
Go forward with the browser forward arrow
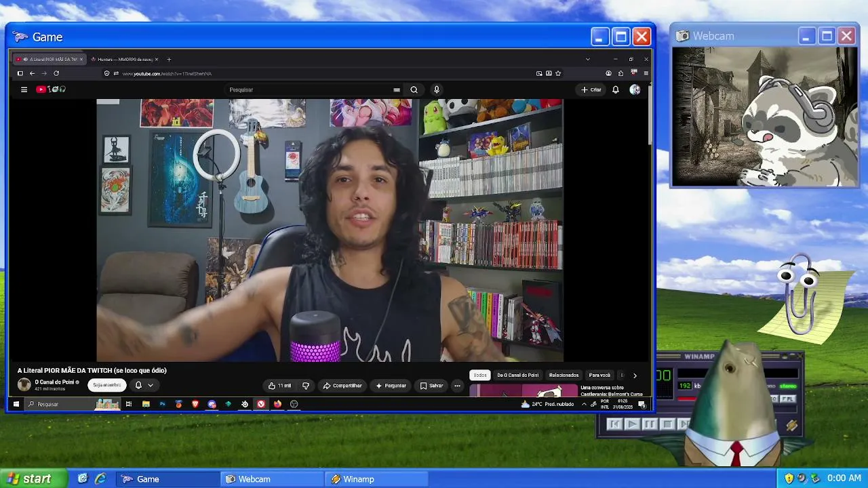tap(44, 73)
